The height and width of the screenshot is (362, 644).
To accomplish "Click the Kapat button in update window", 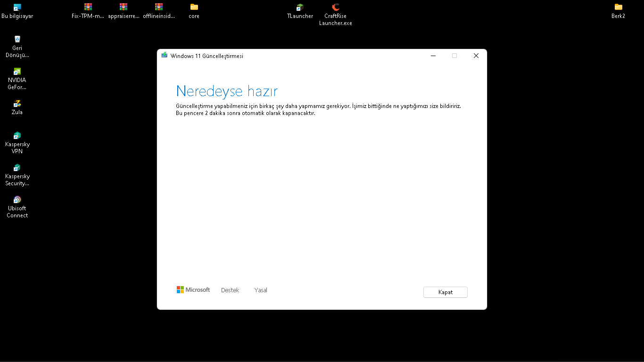I will tap(446, 292).
